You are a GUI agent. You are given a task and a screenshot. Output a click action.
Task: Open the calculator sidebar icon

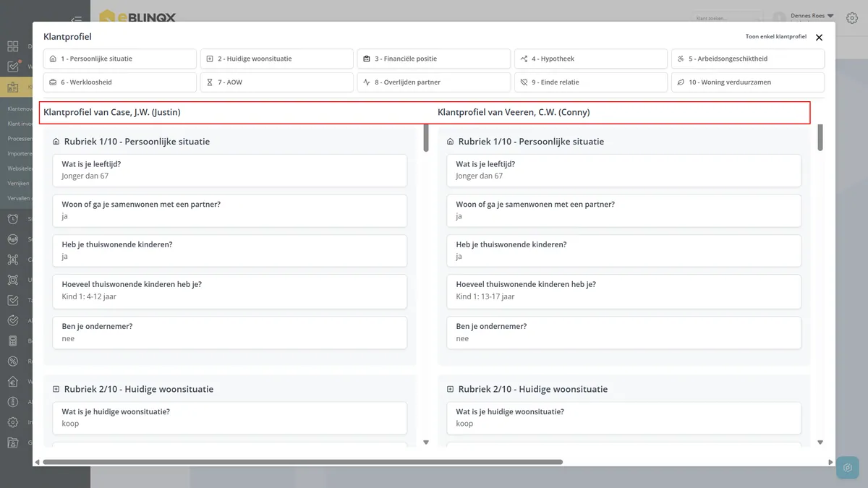click(x=13, y=341)
